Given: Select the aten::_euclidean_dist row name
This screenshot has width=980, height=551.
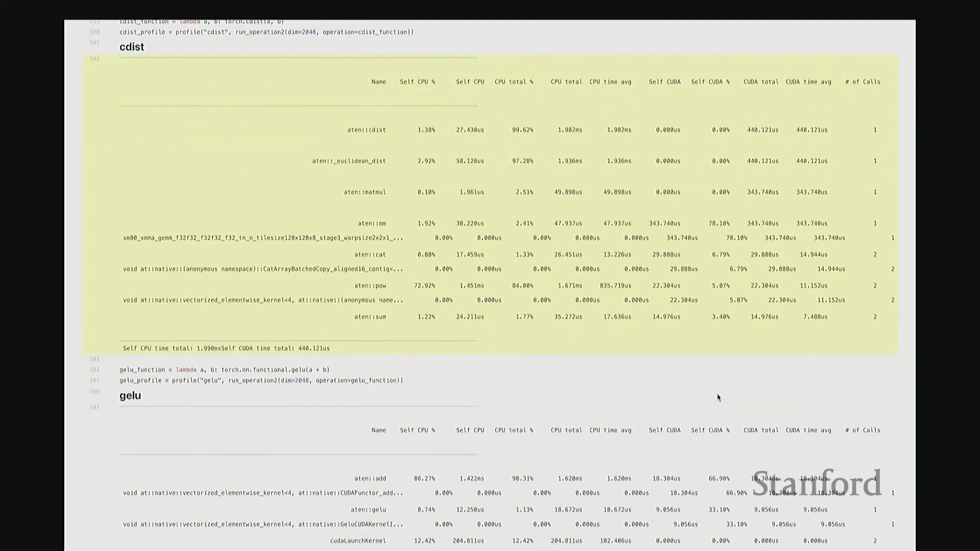Looking at the screenshot, I should coord(349,161).
